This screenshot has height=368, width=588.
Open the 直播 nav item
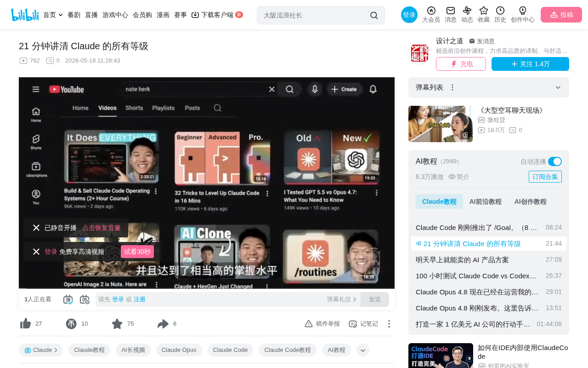91,15
